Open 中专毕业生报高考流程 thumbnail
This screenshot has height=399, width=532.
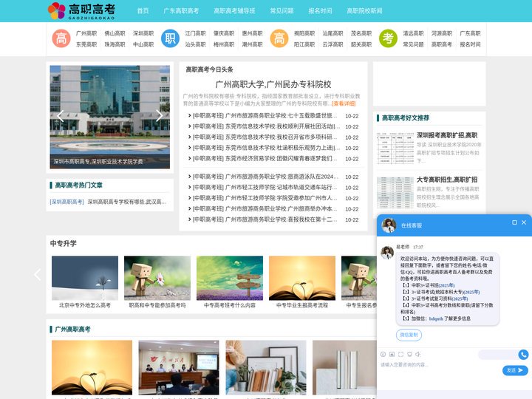click(302, 279)
